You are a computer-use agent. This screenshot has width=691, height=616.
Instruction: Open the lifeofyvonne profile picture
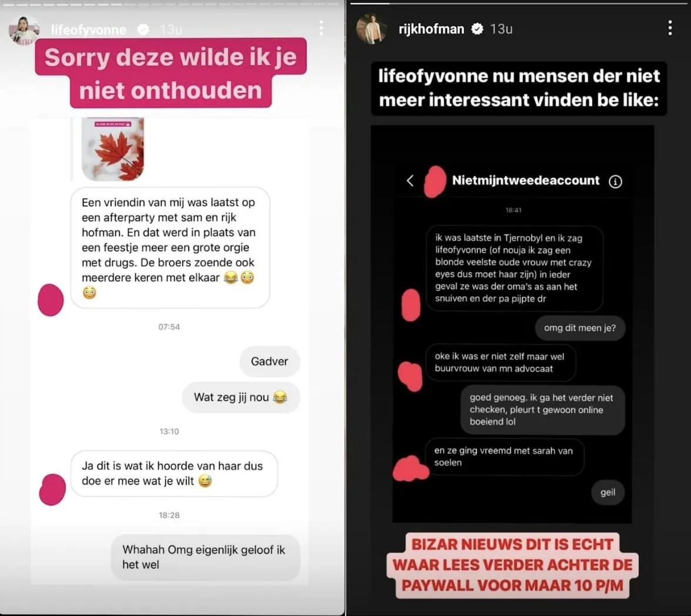tap(24, 30)
